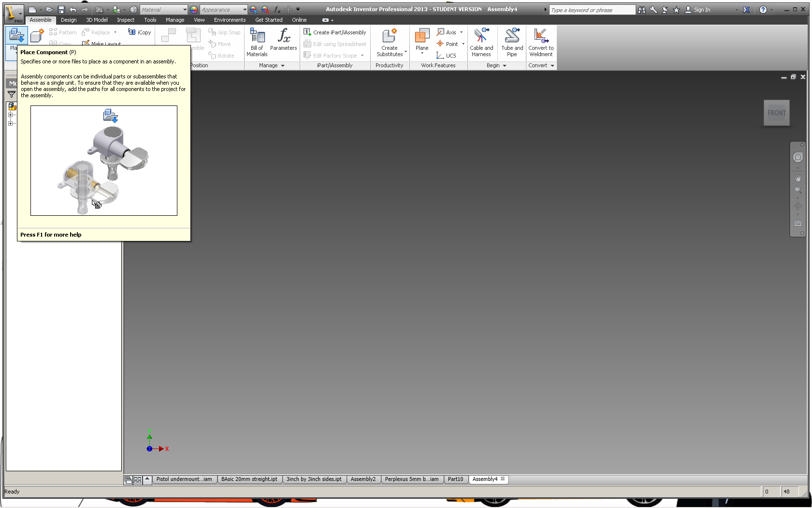Click the cascade windows button at bottom

point(128,480)
